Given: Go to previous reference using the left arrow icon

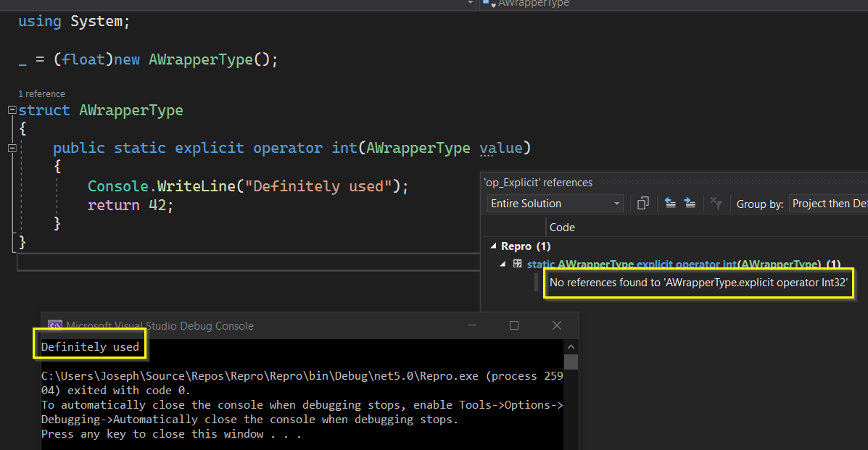Looking at the screenshot, I should pos(671,203).
